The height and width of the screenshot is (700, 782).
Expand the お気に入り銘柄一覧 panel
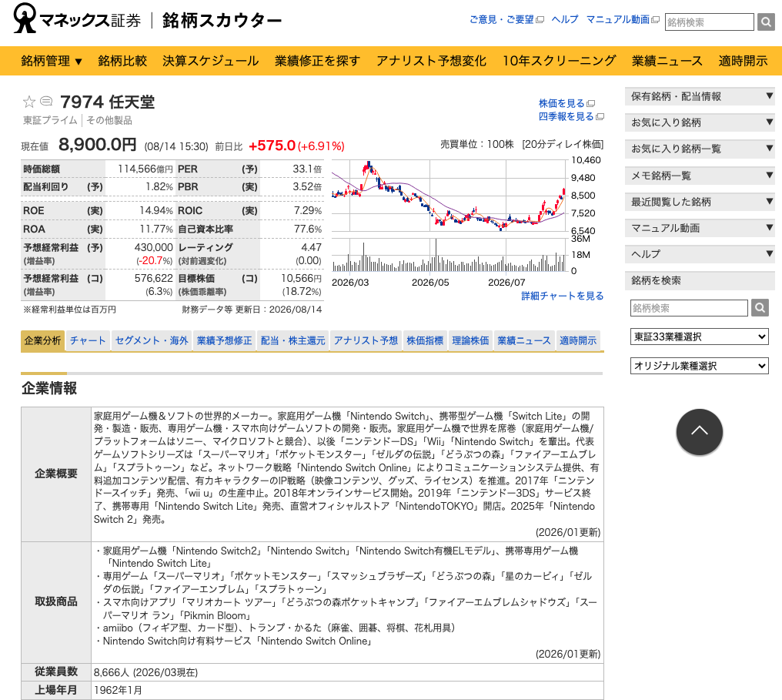700,149
